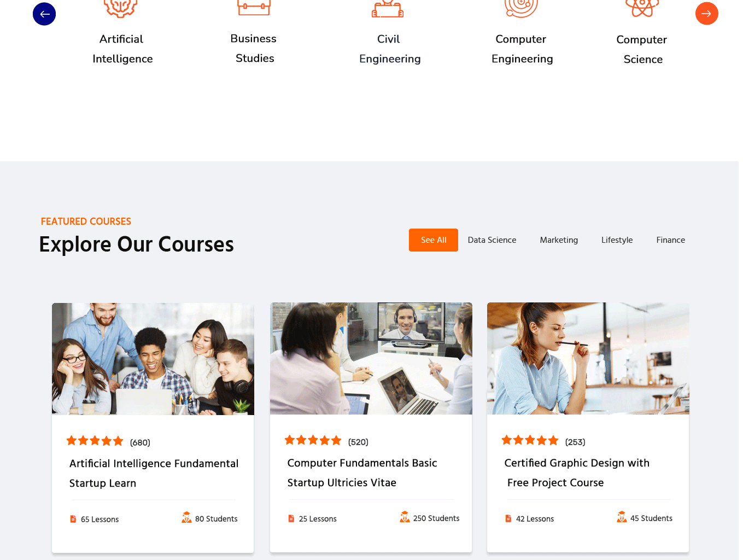Viewport: 743px width, 560px height.
Task: Click the 80 Students graduate icon
Action: (186, 517)
